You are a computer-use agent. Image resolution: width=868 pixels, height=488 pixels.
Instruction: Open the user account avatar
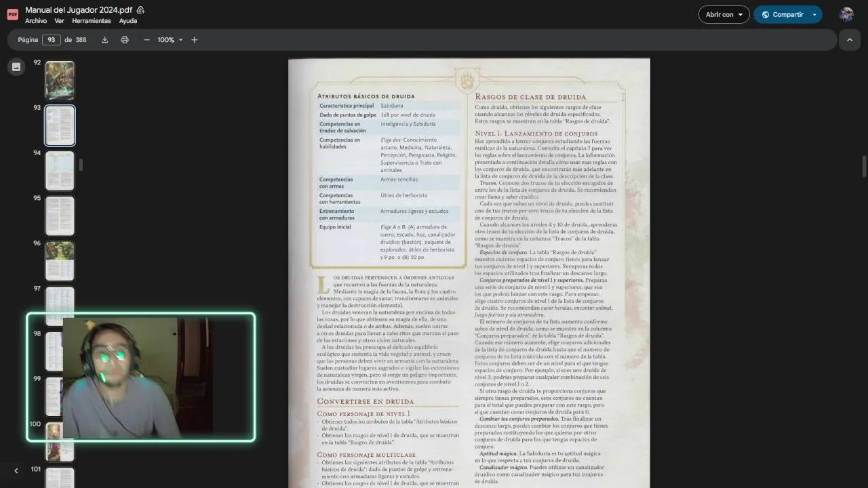coord(846,14)
